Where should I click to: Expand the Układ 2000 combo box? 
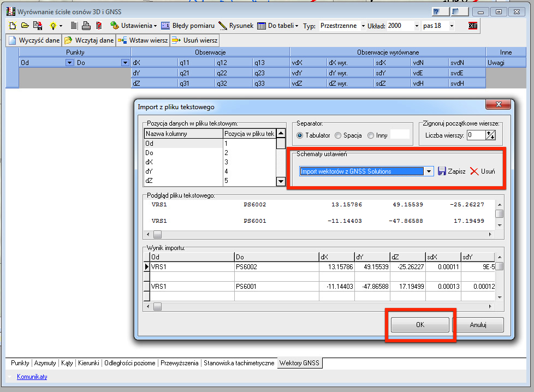pos(417,26)
